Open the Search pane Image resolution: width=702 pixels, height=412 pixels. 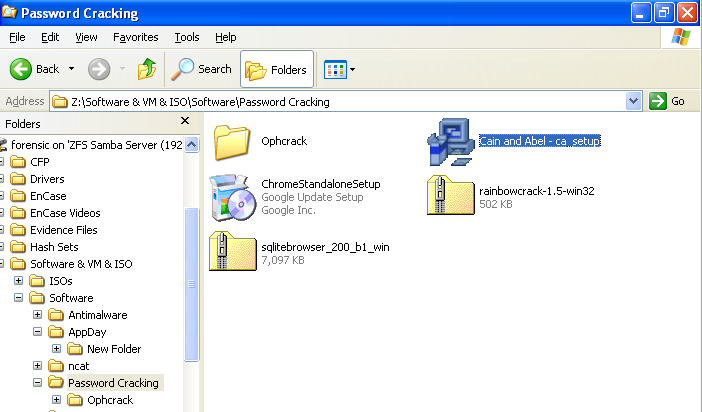[201, 69]
